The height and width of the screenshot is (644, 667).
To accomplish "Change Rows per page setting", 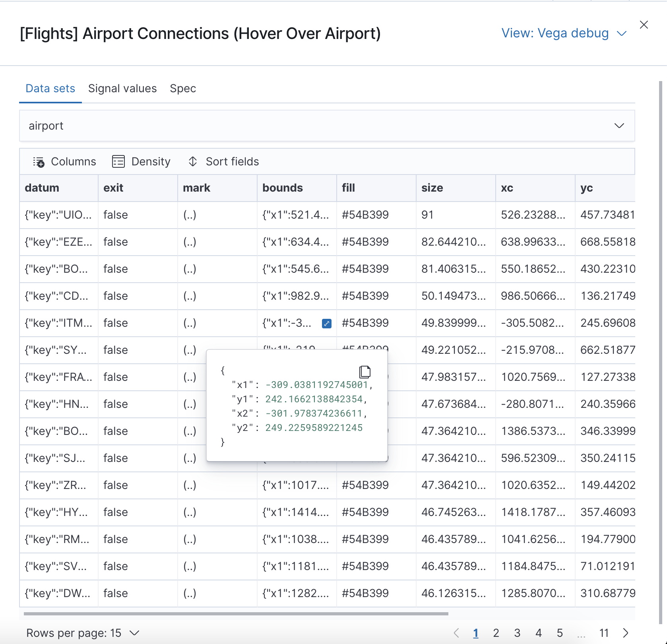I will coord(83,633).
